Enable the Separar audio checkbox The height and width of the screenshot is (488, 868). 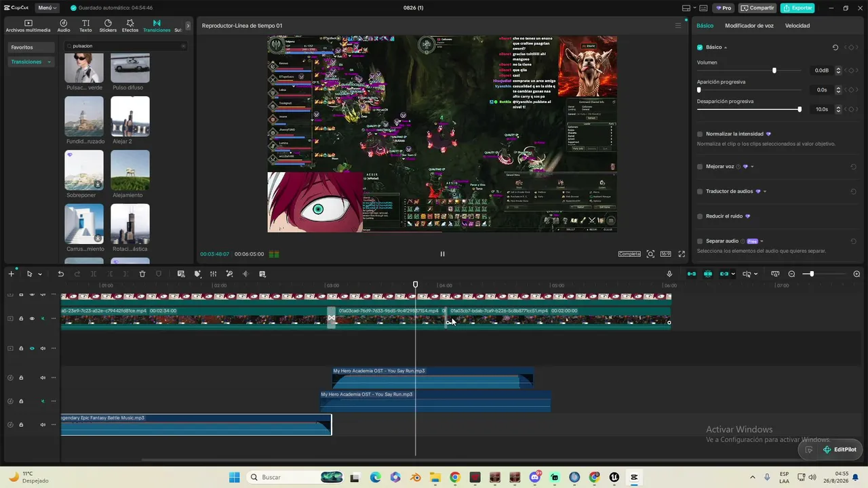pyautogui.click(x=700, y=241)
